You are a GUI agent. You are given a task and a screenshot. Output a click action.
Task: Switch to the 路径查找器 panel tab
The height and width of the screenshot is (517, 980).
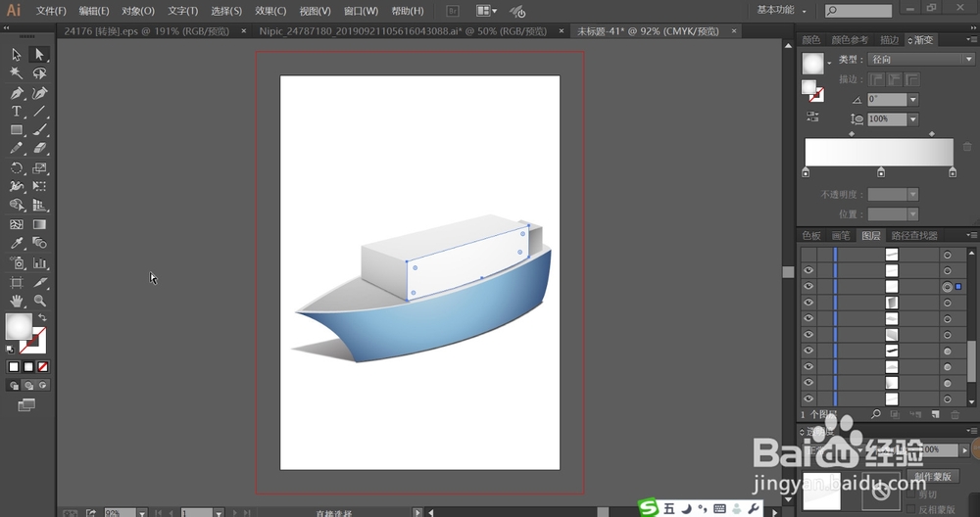(913, 235)
